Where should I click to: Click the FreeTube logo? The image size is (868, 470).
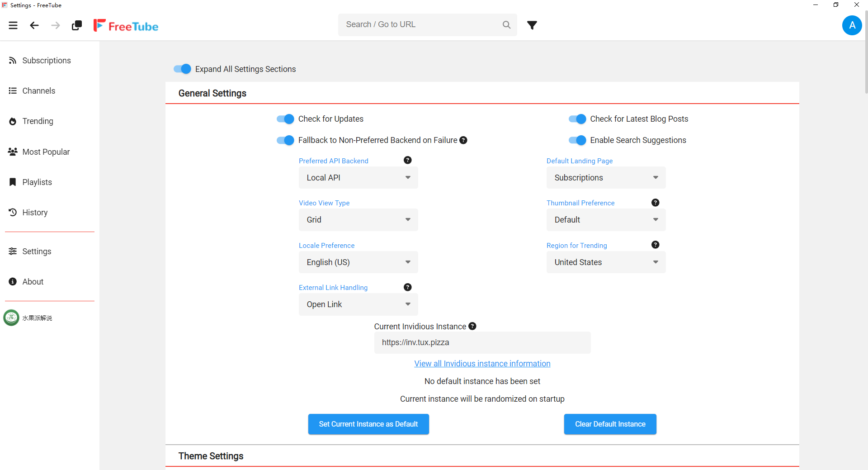tap(126, 26)
